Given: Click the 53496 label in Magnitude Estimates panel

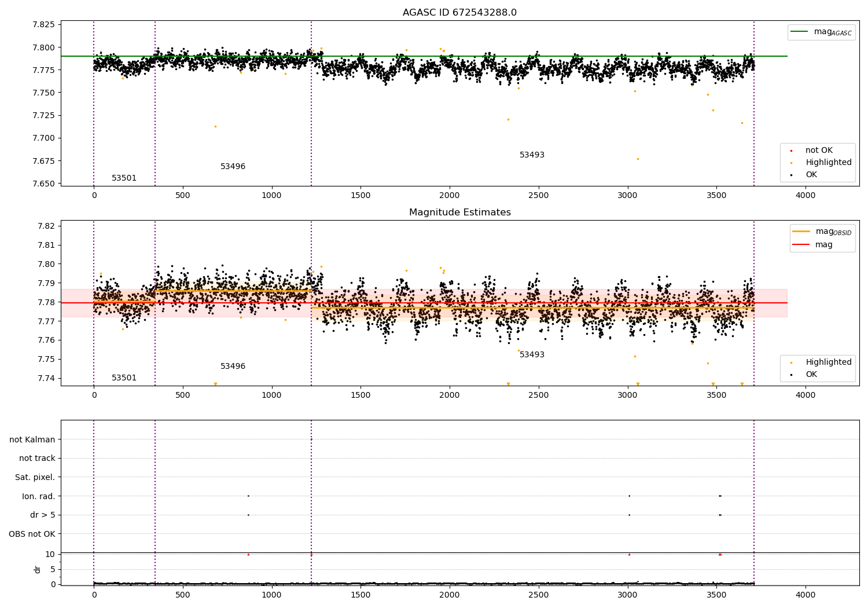Looking at the screenshot, I should [233, 367].
